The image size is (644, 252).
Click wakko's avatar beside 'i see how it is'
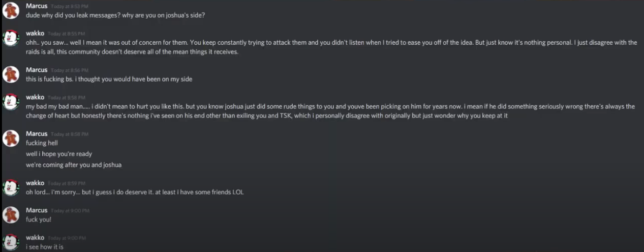coord(11,242)
